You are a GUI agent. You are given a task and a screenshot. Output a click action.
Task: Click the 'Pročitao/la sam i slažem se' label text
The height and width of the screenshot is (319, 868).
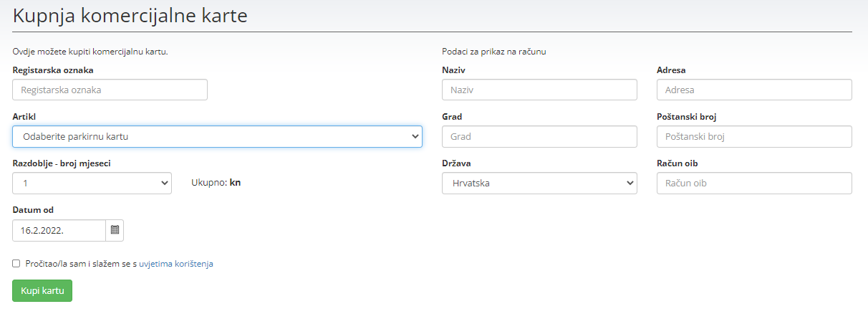coord(80,264)
